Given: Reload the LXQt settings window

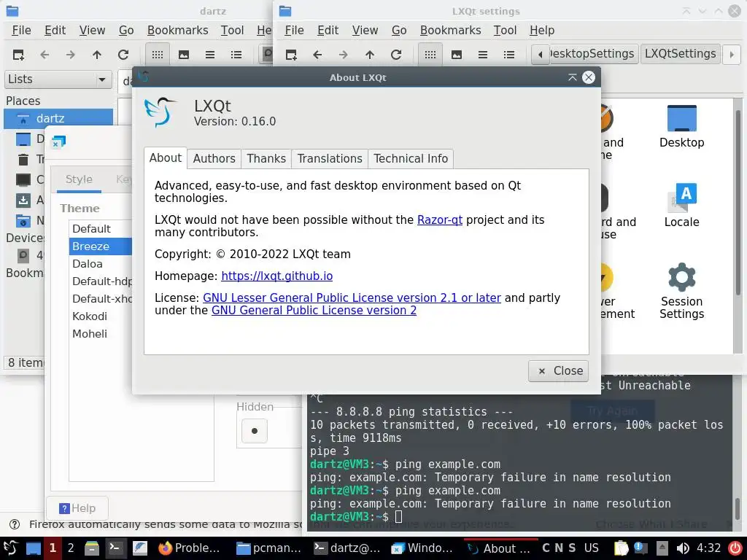Looking at the screenshot, I should [396, 55].
